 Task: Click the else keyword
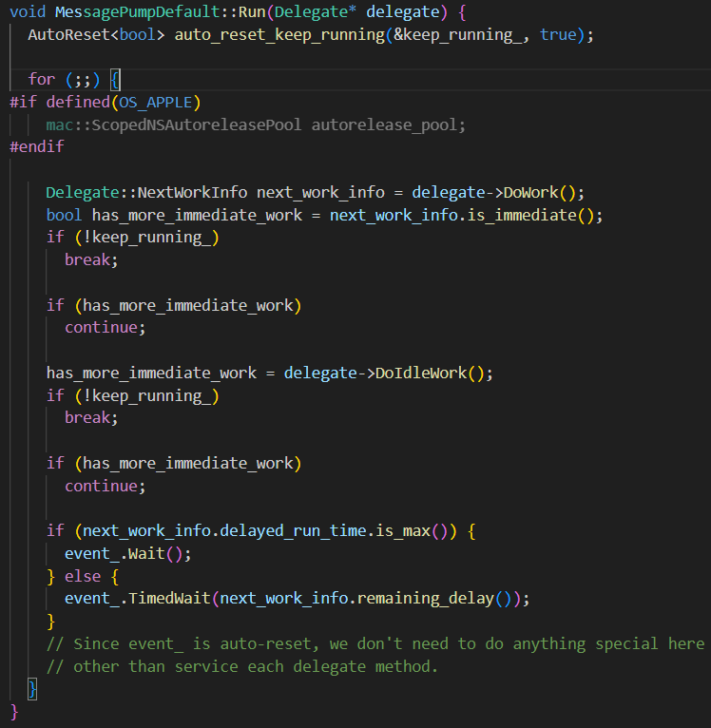(83, 575)
